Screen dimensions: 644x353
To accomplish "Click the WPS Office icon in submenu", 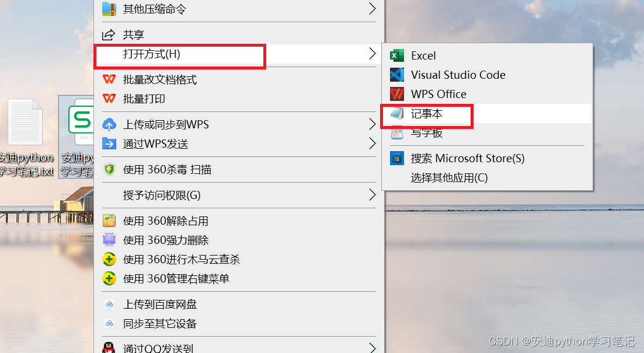I will tap(397, 94).
